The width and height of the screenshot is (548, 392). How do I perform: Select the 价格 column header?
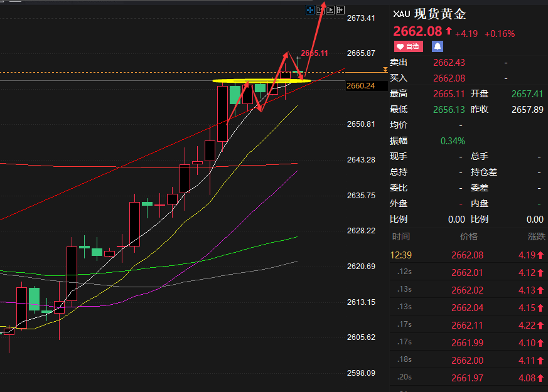coord(469,236)
